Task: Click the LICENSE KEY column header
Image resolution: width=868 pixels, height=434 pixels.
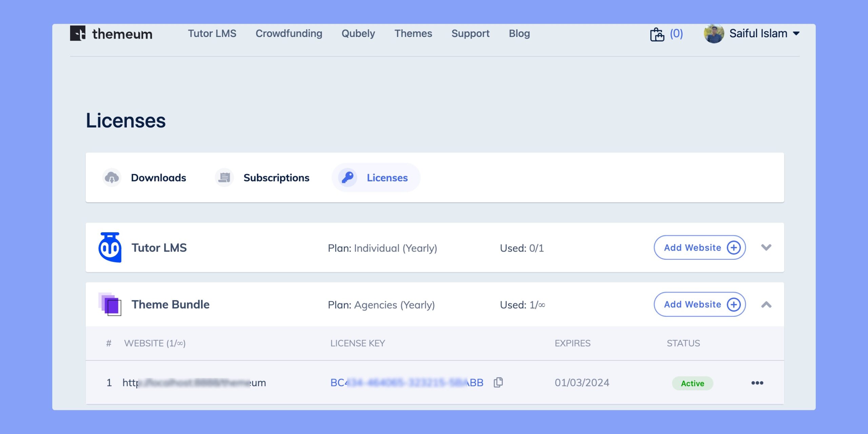Action: coord(358,343)
